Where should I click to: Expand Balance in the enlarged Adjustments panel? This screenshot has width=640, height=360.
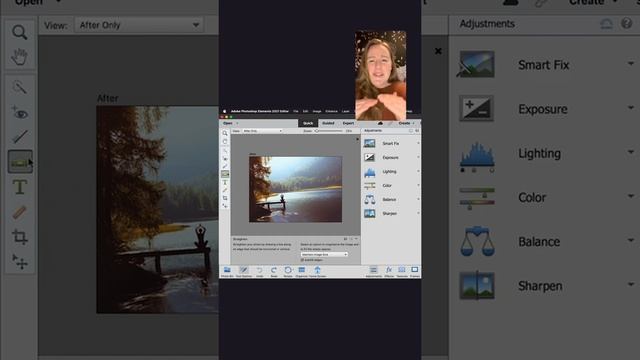[x=631, y=240]
